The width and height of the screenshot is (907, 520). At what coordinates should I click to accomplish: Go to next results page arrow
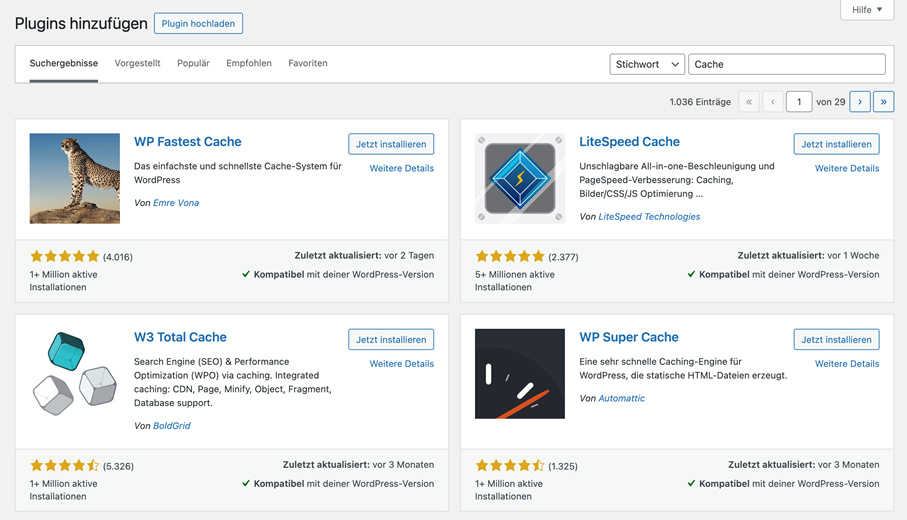860,102
